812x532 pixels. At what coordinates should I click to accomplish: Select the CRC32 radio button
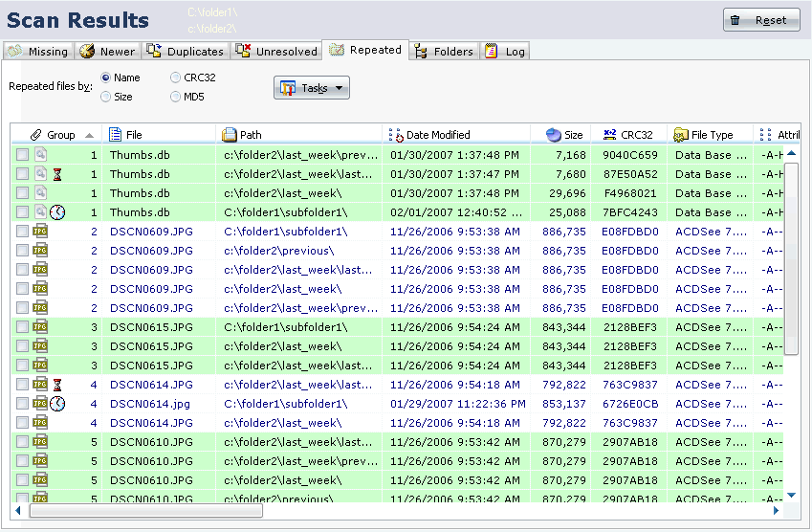tap(175, 78)
